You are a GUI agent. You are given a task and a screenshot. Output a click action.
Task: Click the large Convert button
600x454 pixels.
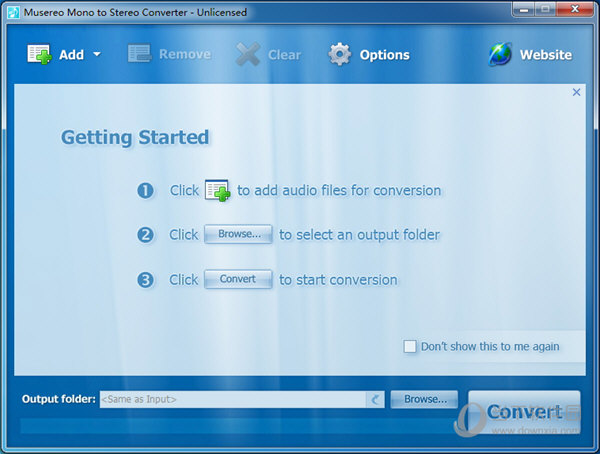click(x=524, y=412)
